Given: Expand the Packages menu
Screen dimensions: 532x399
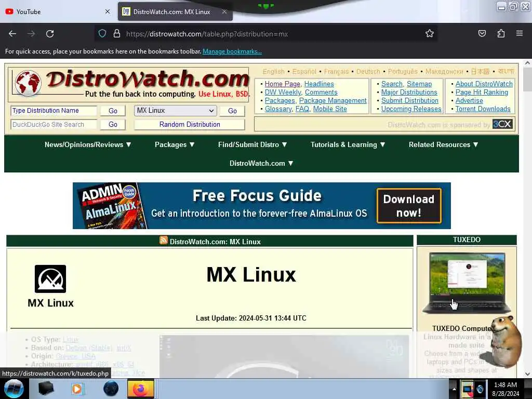Looking at the screenshot, I should click(x=175, y=144).
